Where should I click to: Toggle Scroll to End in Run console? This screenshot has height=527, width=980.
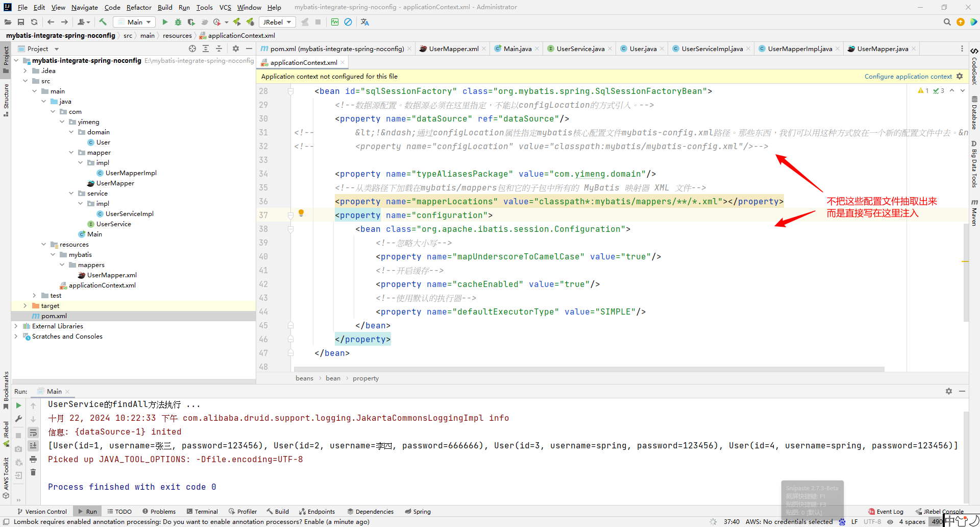coord(33,446)
